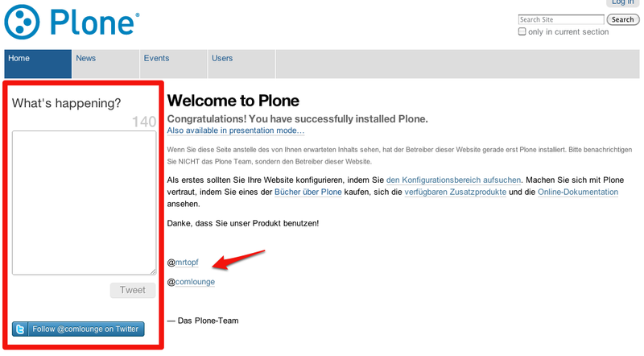Enable only in current section checkbox

[522, 32]
